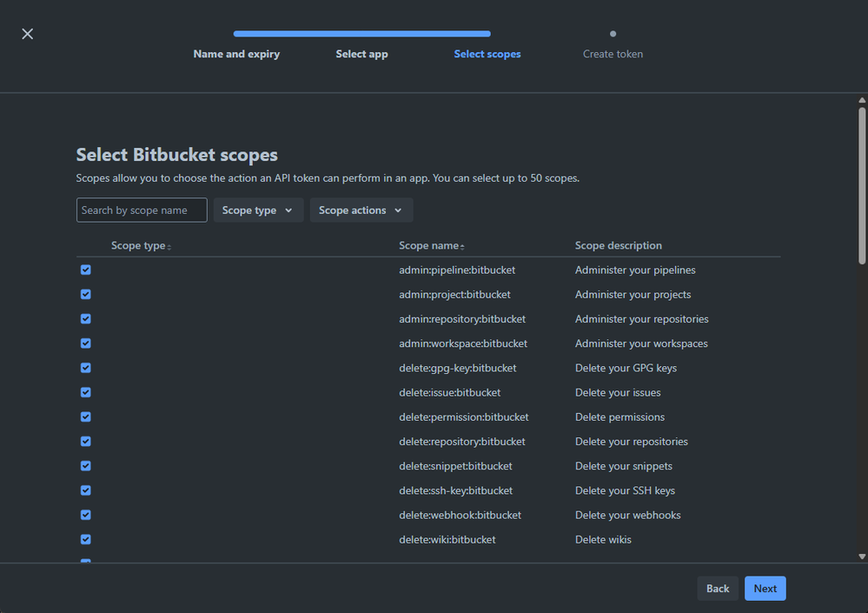
Task: Click the Back button
Action: [x=718, y=589]
